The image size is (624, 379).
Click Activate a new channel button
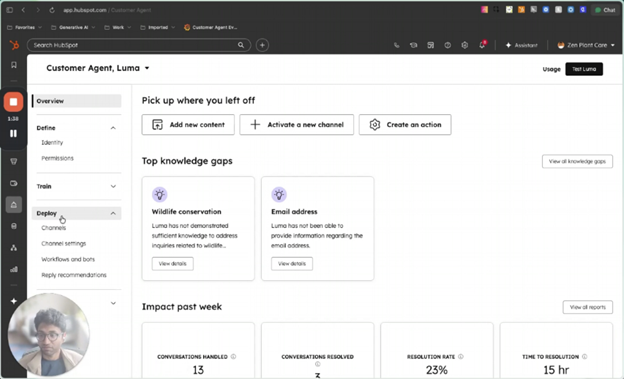coord(296,125)
